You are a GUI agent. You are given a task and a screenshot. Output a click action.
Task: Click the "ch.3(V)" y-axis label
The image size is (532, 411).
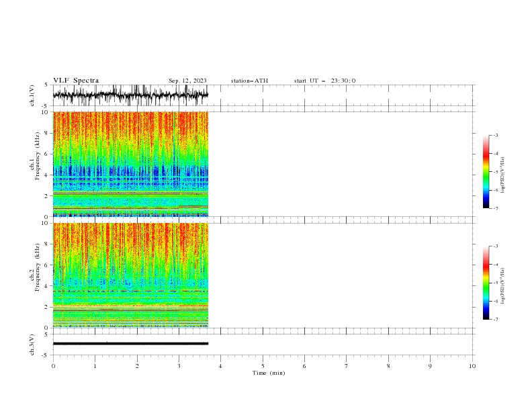pos(32,345)
